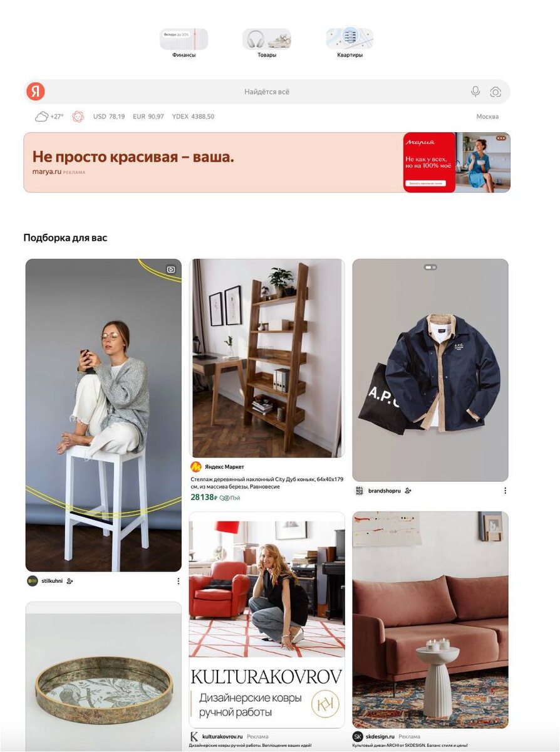Viewport: 560px width, 752px height.
Task: Subscribe to stilkuhni via follow icon
Action: click(70, 581)
